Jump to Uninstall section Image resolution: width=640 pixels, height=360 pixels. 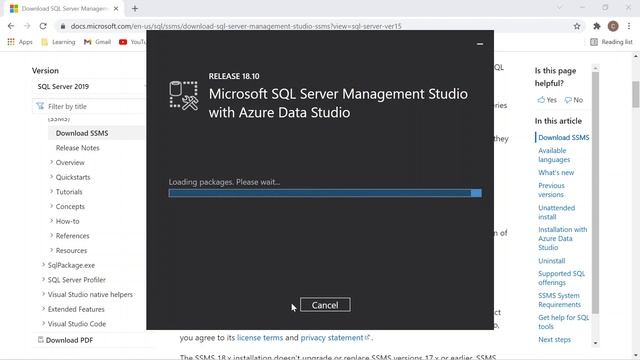pyautogui.click(x=551, y=261)
